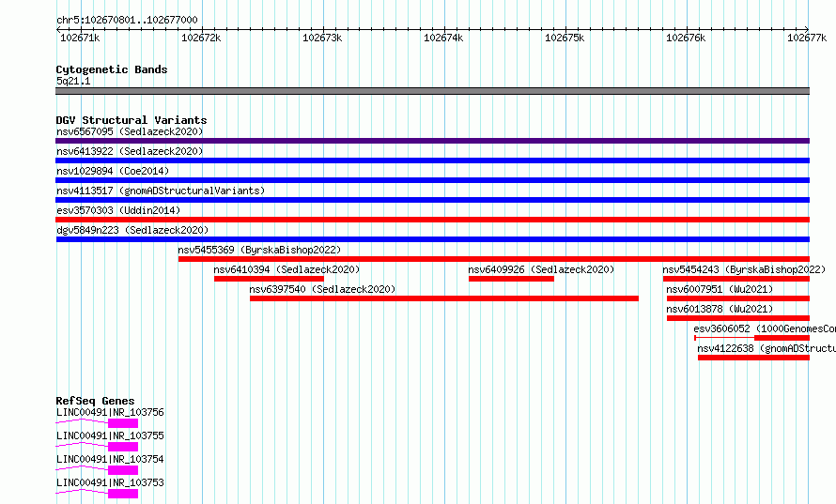
Task: Select LINC00491 NR_103755 magenta exon block
Action: tap(123, 447)
